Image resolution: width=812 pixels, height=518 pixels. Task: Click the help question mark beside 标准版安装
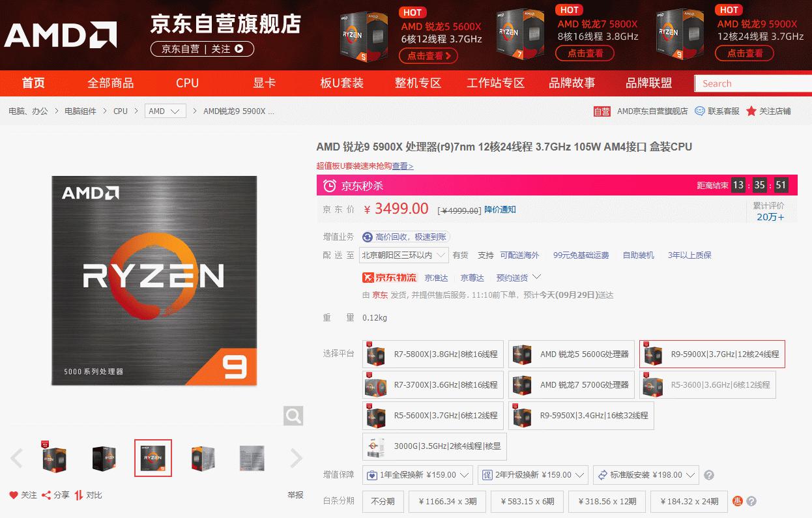709,476
